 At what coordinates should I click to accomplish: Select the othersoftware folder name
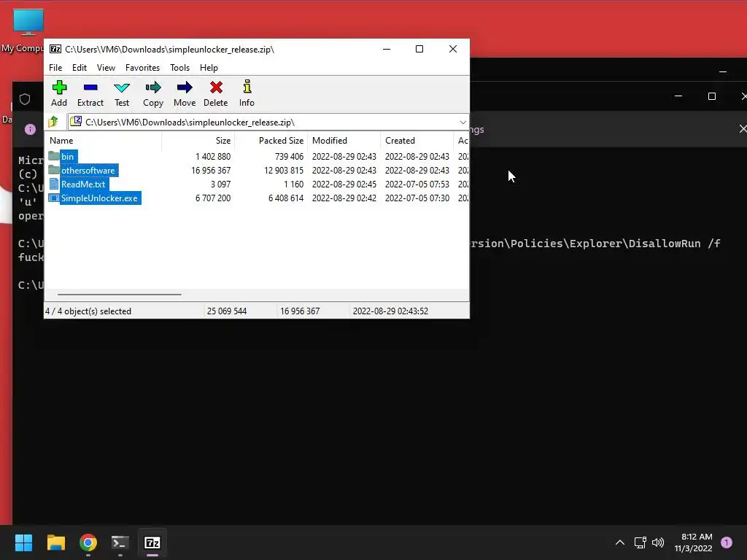[88, 171]
